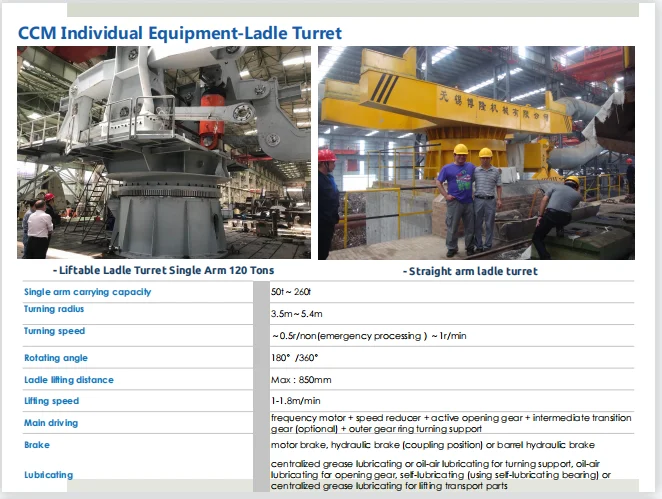This screenshot has width=662, height=499.
Task: Click the 3.5m~5.4m radius value
Action: [303, 314]
